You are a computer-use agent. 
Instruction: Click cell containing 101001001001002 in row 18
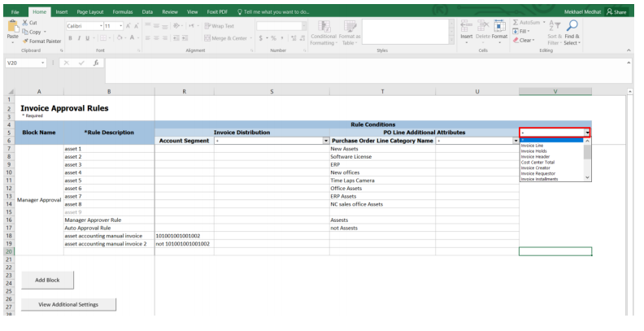(x=184, y=236)
